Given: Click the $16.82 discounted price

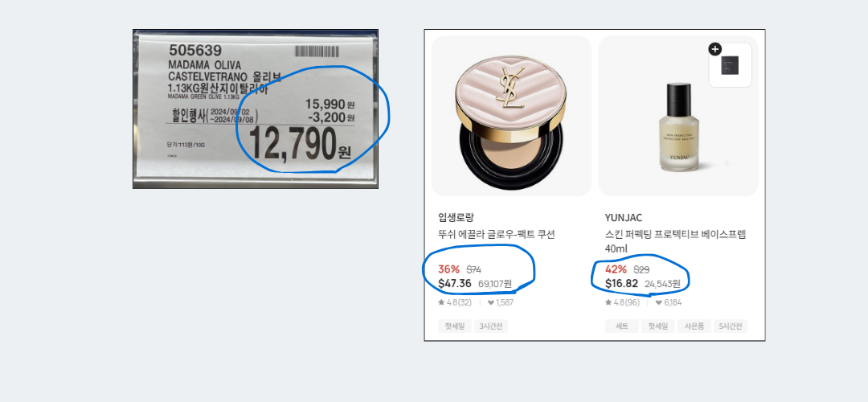Looking at the screenshot, I should click(x=621, y=284).
